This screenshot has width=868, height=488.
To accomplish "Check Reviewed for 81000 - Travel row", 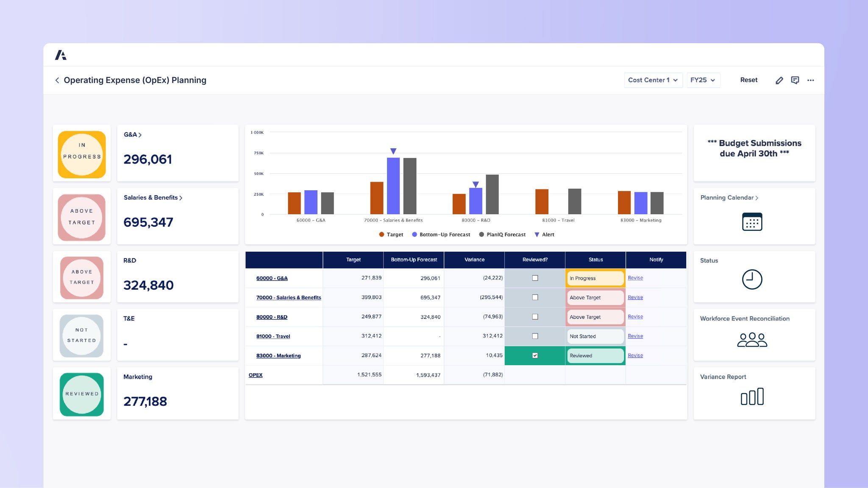I will pyautogui.click(x=535, y=336).
